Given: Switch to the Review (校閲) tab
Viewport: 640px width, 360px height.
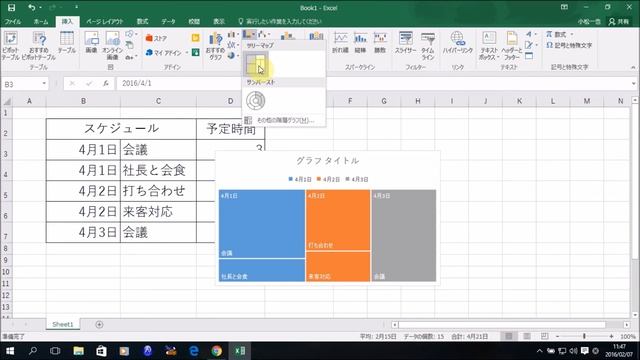Looking at the screenshot, I should tap(194, 21).
